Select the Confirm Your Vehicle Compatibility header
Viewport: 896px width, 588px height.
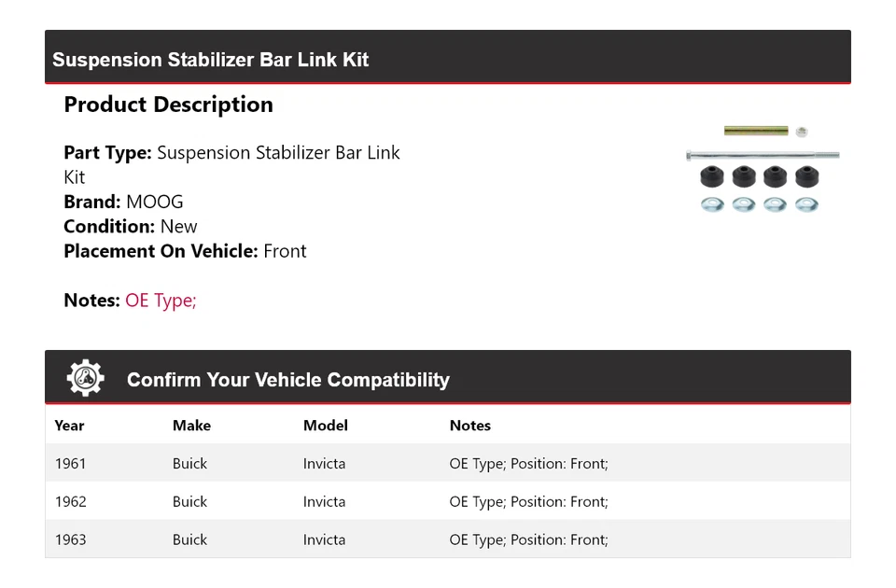point(287,380)
